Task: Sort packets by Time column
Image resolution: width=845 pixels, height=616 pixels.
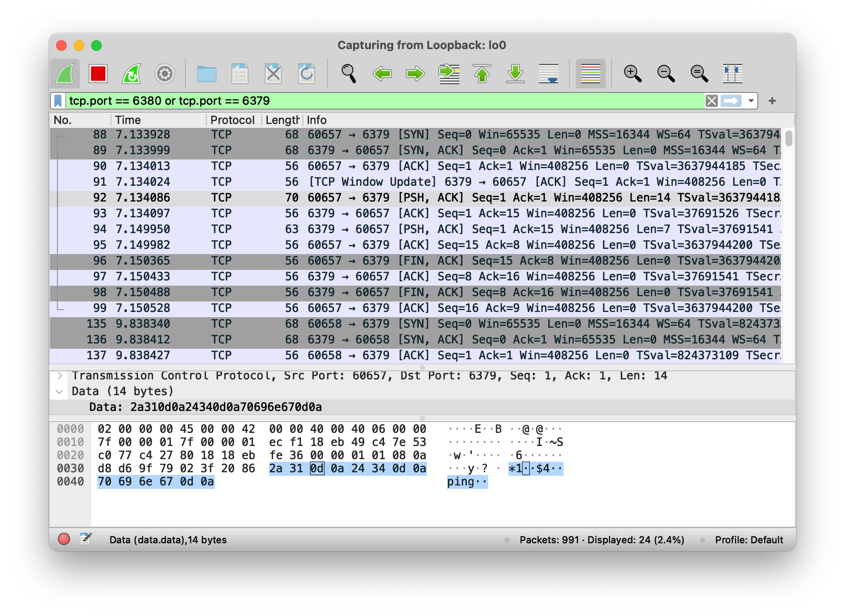Action: point(128,120)
